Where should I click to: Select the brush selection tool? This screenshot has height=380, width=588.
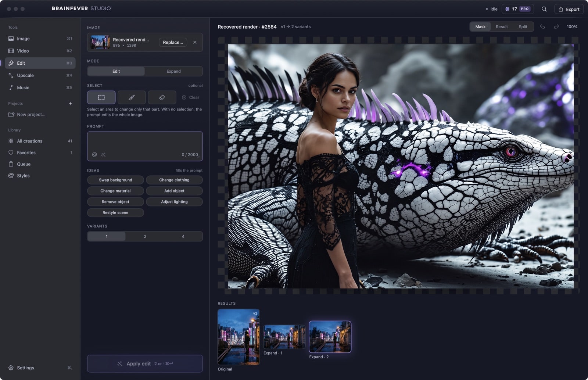pos(132,97)
